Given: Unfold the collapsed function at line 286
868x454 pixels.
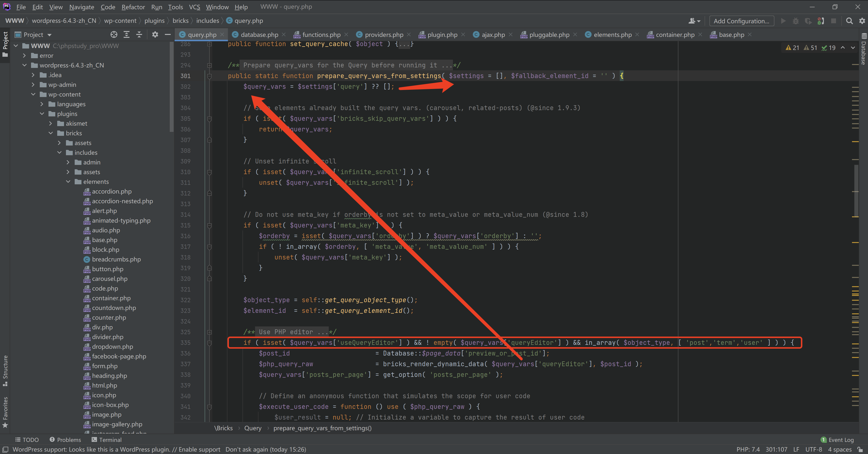Looking at the screenshot, I should (x=209, y=44).
